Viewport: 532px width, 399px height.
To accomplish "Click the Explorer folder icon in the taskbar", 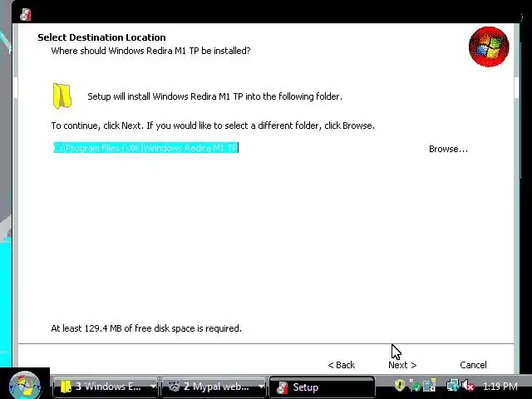I will tap(65, 387).
